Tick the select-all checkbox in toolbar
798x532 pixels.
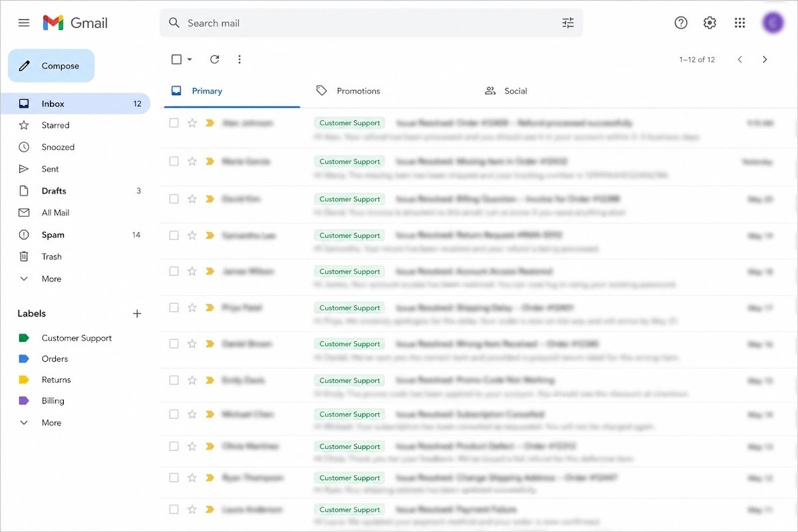[x=176, y=59]
